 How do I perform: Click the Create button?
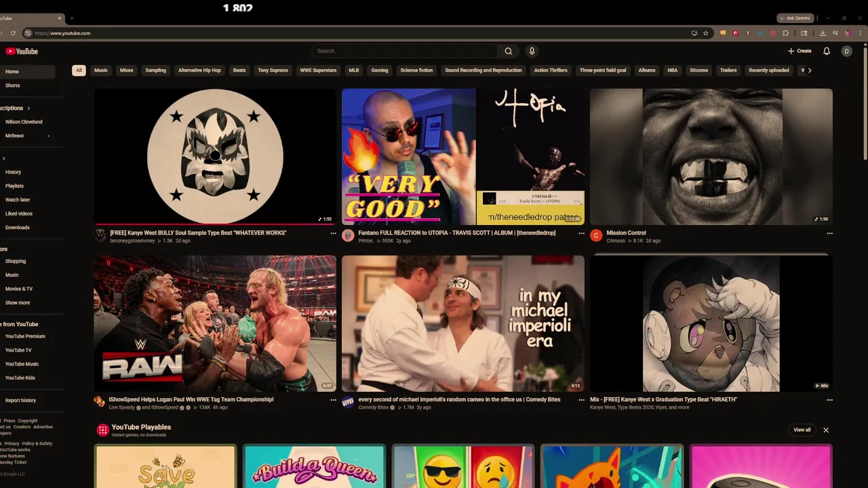coord(800,51)
